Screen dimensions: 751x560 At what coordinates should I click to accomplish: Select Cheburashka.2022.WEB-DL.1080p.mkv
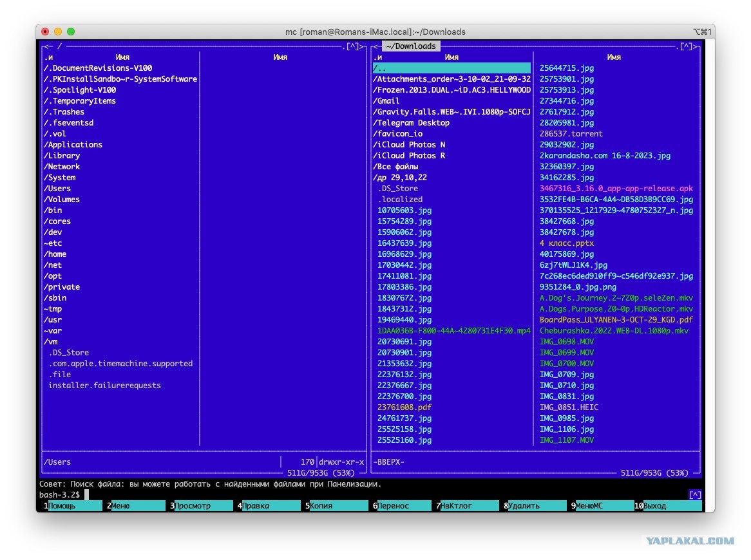614,331
